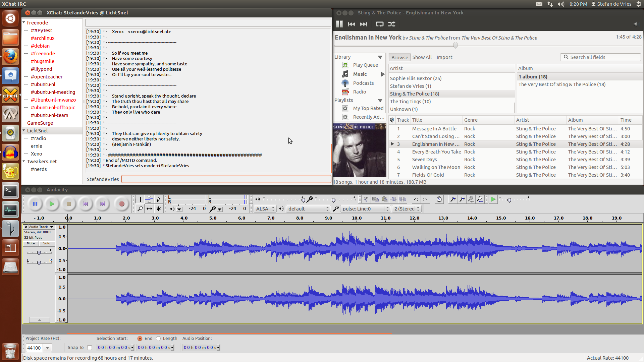Select #radio channel under LichtSnel

click(x=39, y=138)
